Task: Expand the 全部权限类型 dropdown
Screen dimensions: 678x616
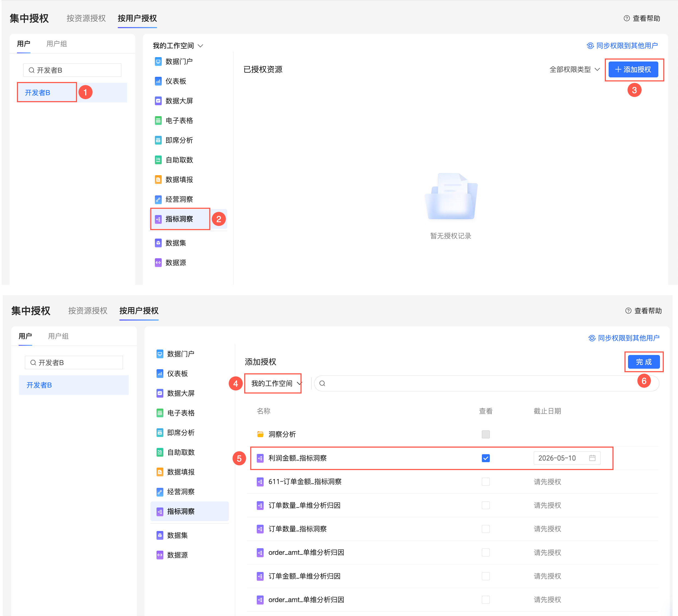Action: click(574, 70)
